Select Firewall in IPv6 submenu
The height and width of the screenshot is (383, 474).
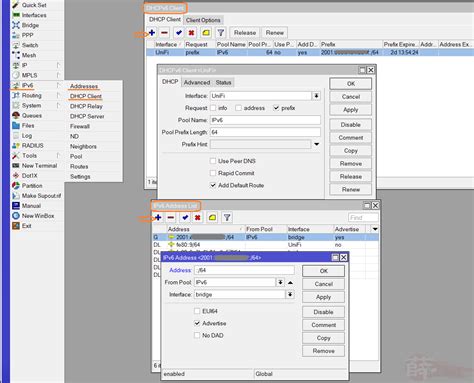80,126
